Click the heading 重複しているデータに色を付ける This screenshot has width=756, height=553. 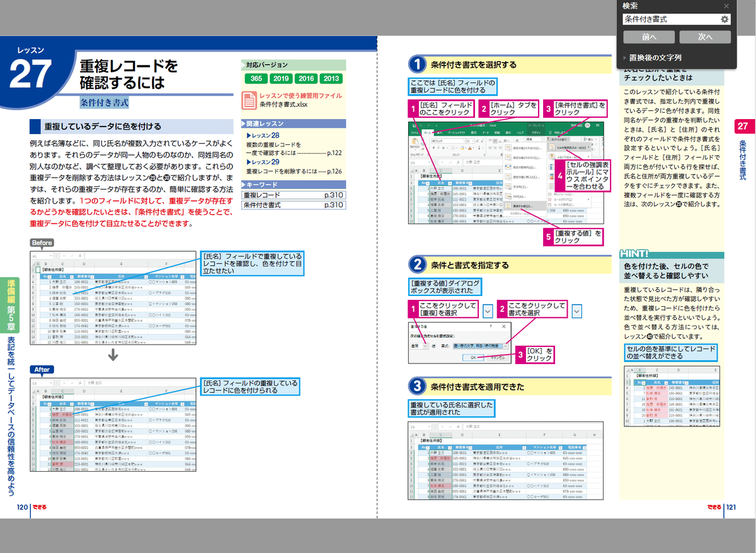click(103, 126)
